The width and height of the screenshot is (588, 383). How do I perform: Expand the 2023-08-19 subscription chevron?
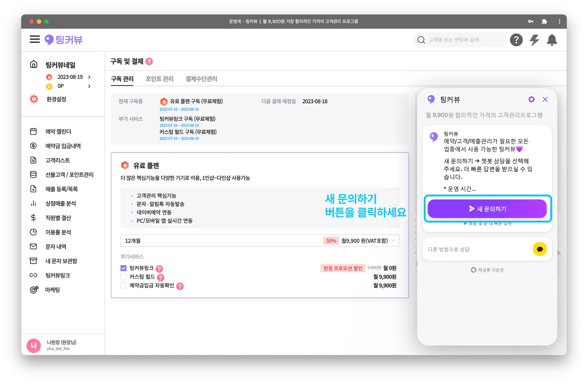[89, 77]
